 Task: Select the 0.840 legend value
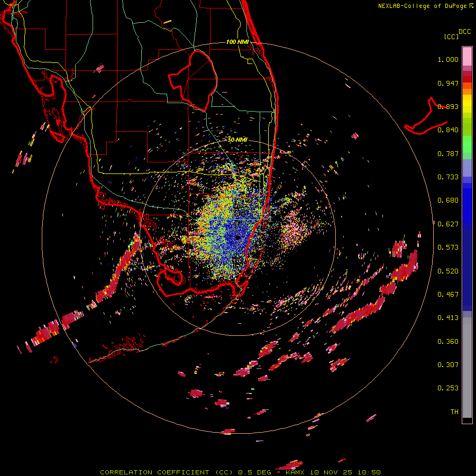448,130
